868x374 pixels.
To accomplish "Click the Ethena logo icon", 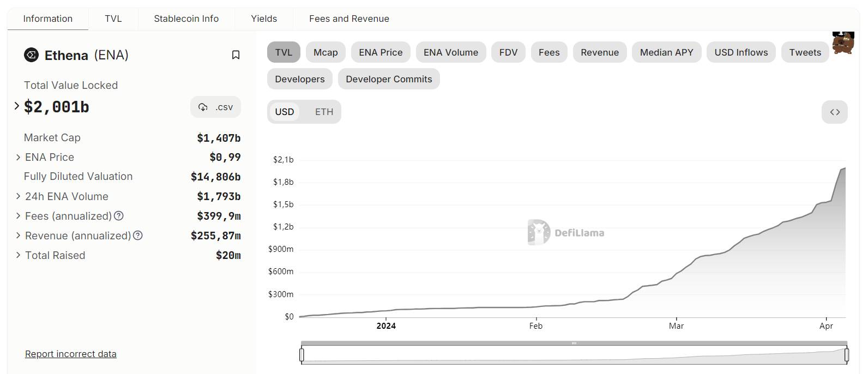I will coord(32,55).
